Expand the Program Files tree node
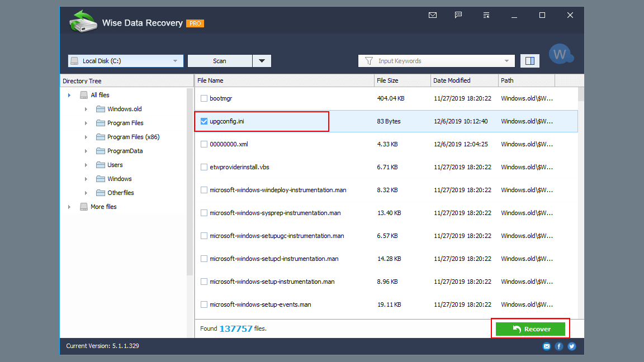 (x=86, y=123)
